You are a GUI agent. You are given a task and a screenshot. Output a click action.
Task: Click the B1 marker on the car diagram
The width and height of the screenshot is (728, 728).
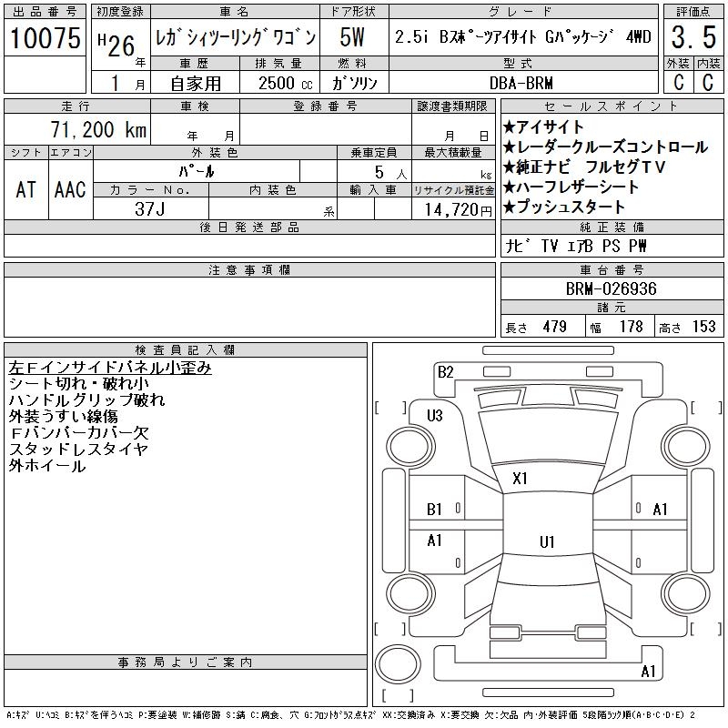[435, 510]
